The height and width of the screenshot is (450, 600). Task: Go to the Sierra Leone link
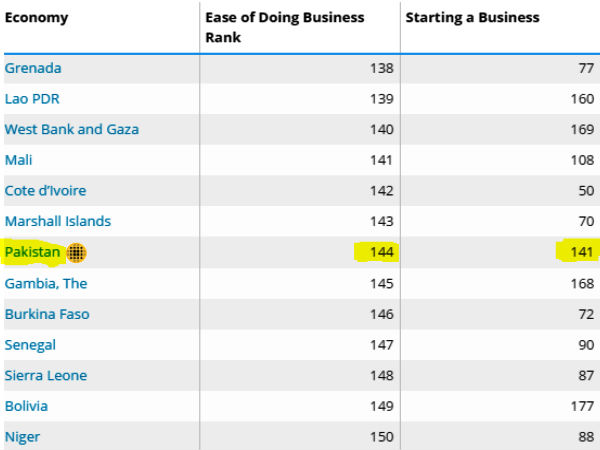(46, 375)
